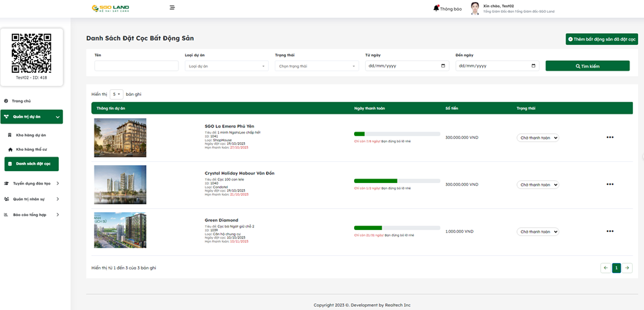Image resolution: width=644 pixels, height=310 pixels.
Task: Click the SGO Land logo
Action: (110, 9)
